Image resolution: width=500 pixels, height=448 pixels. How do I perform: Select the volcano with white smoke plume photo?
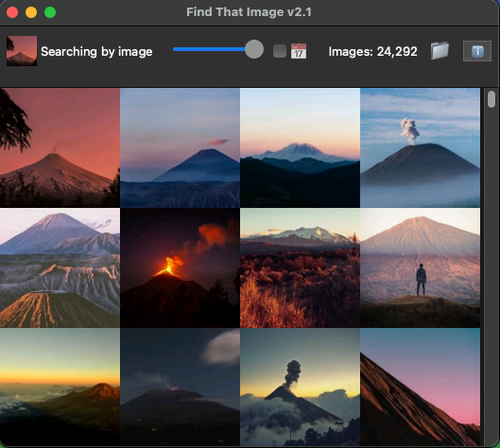(420, 148)
